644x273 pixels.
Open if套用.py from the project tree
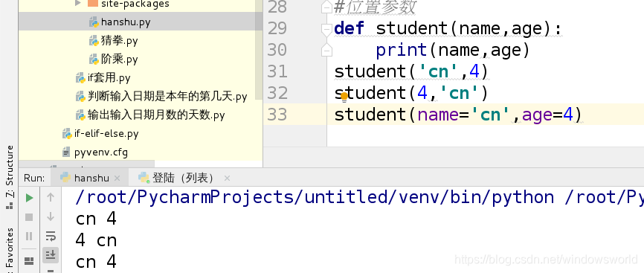(109, 77)
